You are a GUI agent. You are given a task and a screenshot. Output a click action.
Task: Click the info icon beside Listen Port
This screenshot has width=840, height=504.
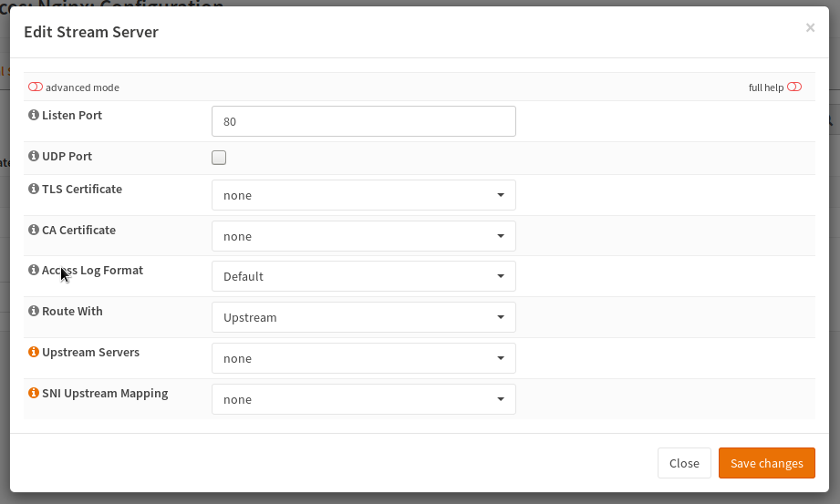pyautogui.click(x=34, y=116)
